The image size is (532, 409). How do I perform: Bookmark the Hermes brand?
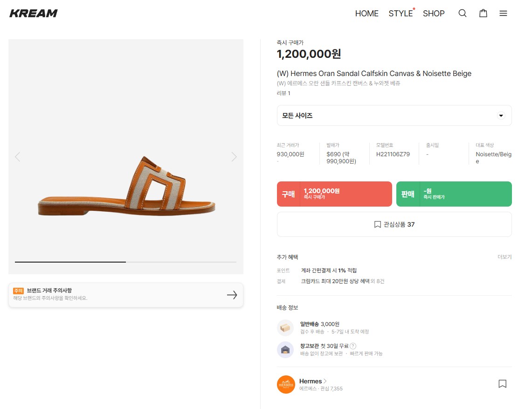[x=502, y=384]
